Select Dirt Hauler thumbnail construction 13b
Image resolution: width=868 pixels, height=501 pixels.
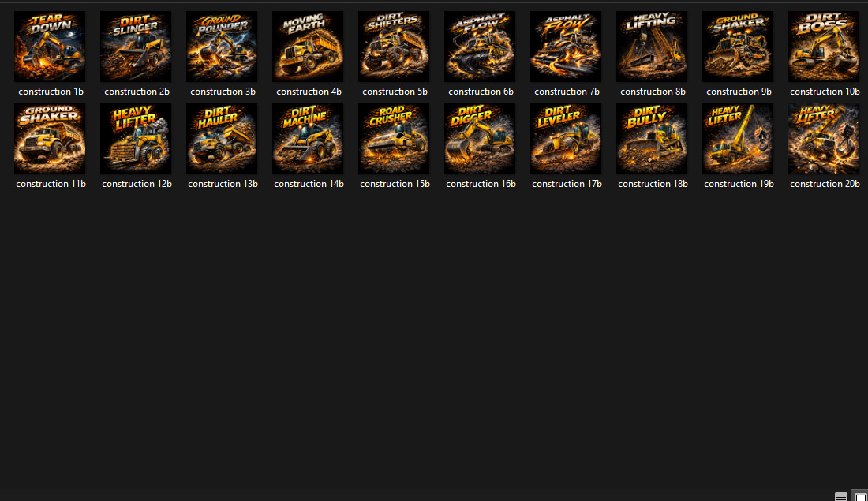tap(222, 139)
